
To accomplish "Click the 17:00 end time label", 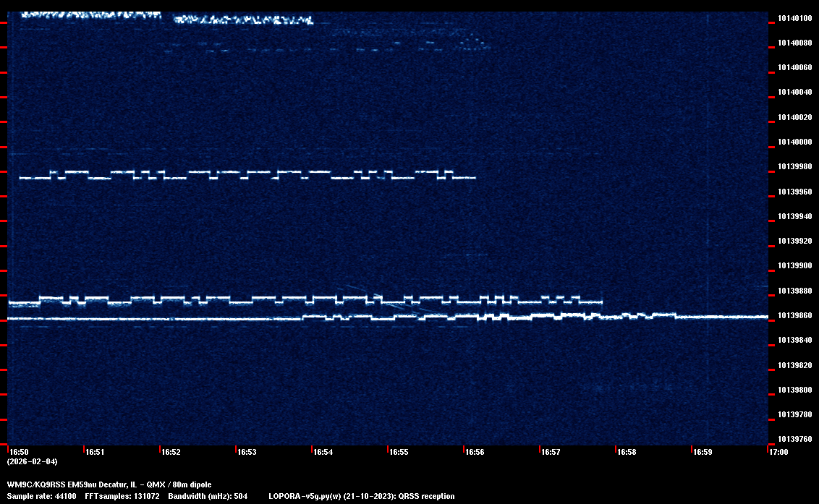I will point(778,452).
